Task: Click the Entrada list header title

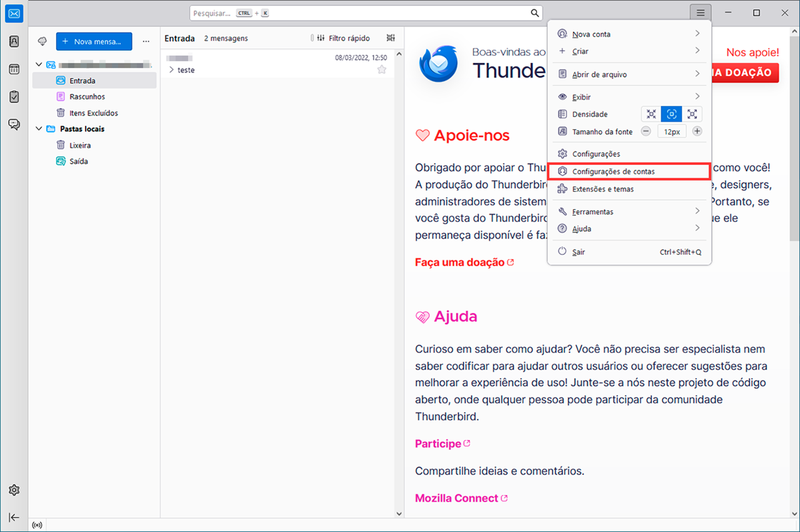Action: click(180, 38)
